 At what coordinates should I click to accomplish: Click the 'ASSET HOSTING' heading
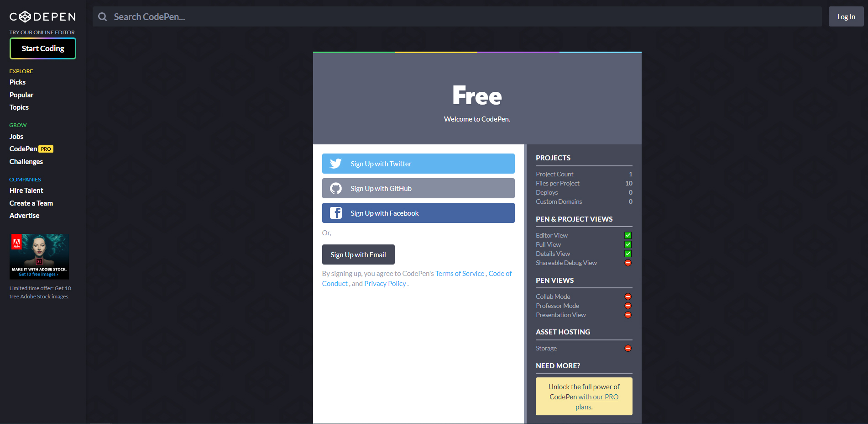pos(563,332)
